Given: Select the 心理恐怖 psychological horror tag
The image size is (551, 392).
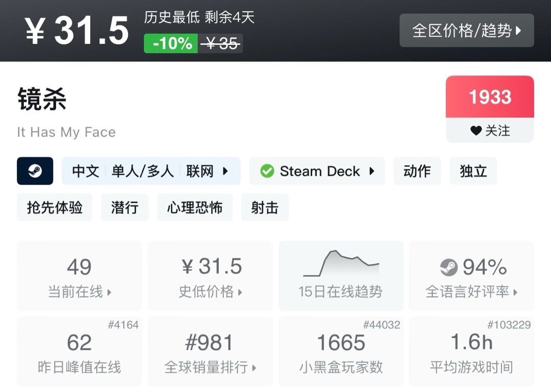Looking at the screenshot, I should [x=194, y=207].
